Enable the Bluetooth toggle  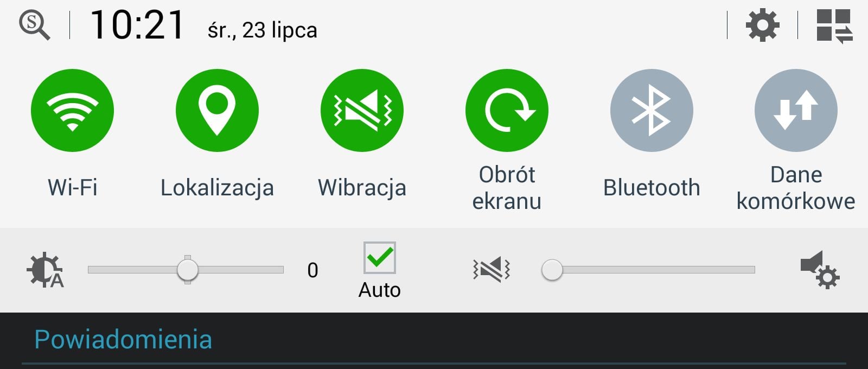[652, 110]
